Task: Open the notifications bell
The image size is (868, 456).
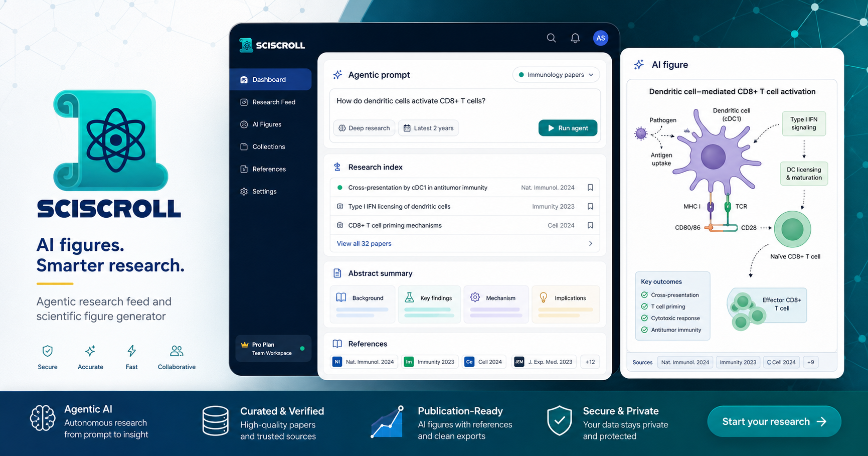Action: 575,38
